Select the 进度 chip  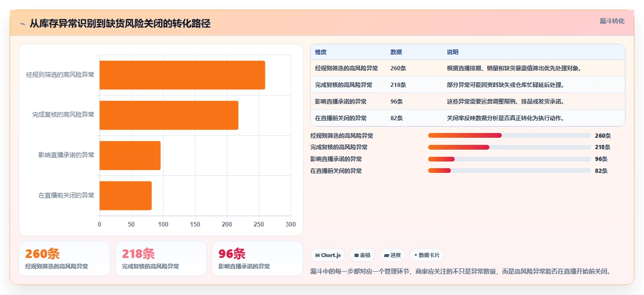tap(392, 255)
